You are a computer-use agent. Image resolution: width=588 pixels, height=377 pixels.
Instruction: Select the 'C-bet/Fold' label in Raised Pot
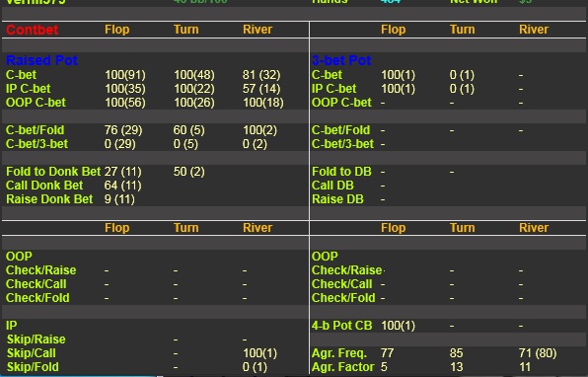coord(35,130)
